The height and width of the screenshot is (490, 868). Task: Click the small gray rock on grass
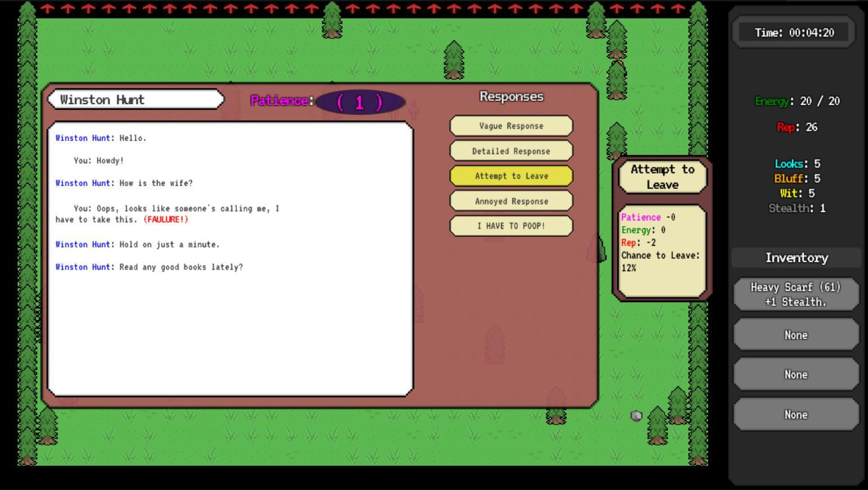(x=636, y=416)
